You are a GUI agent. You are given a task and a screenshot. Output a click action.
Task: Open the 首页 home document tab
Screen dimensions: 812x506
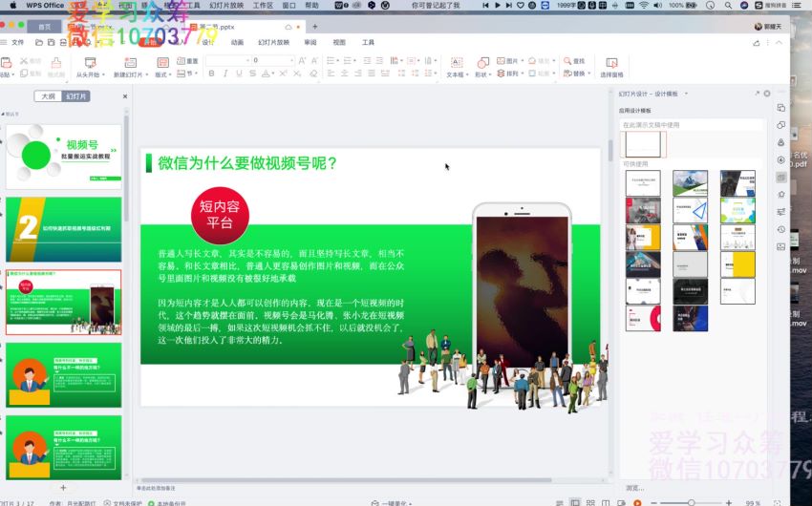pos(45,27)
